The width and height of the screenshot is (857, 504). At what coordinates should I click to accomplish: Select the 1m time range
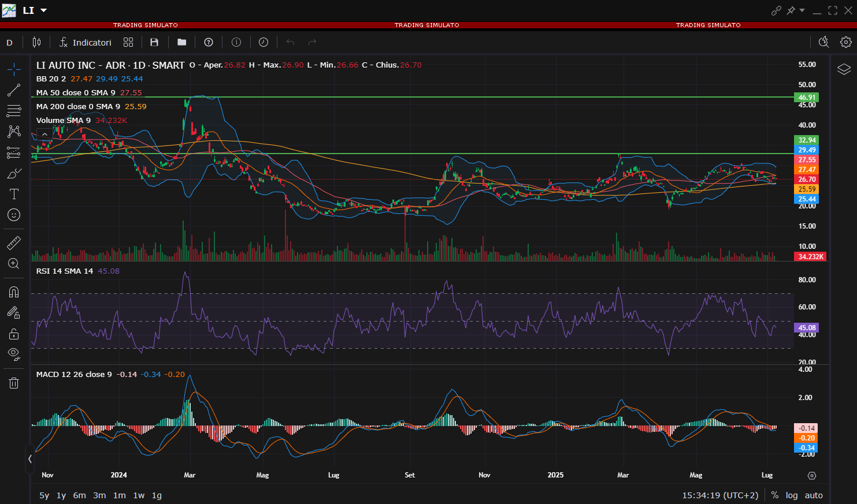(120, 495)
